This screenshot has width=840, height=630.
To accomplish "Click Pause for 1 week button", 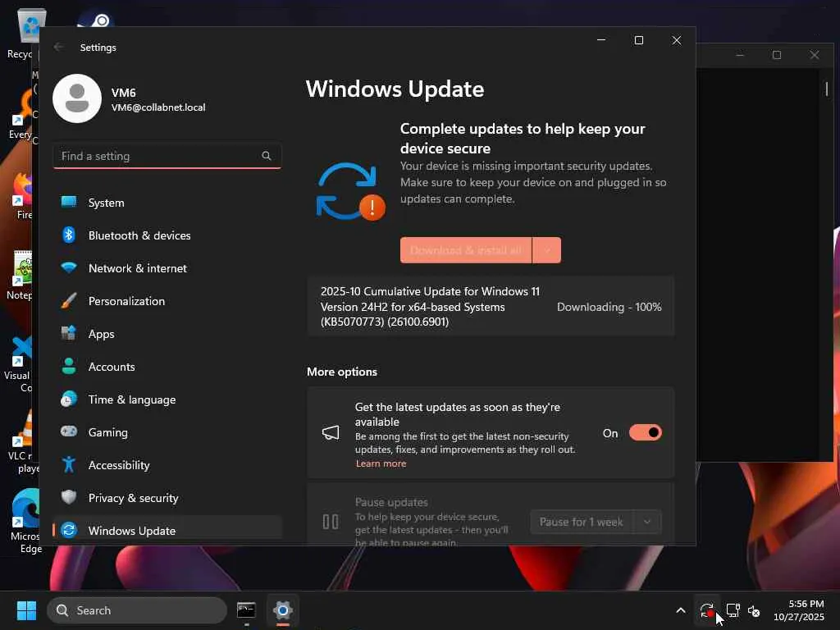I will pos(582,522).
